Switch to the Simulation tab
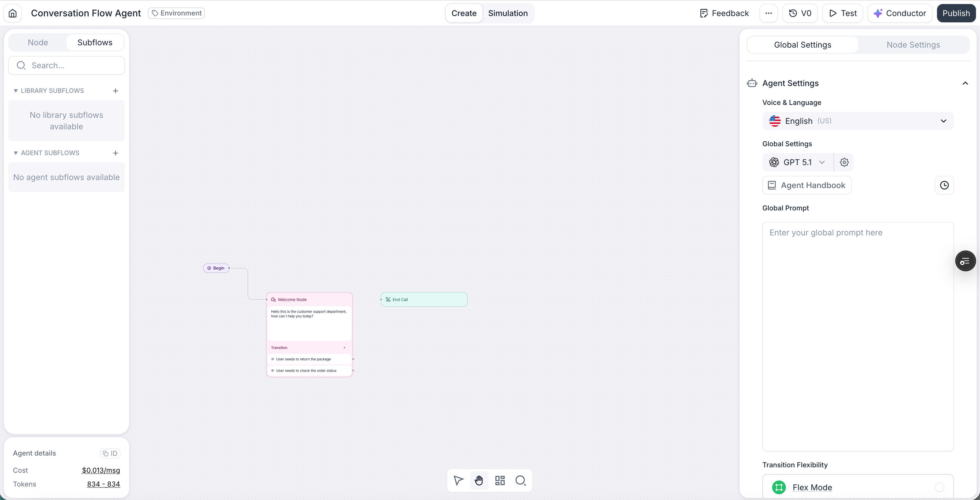The image size is (980, 500). (x=508, y=13)
